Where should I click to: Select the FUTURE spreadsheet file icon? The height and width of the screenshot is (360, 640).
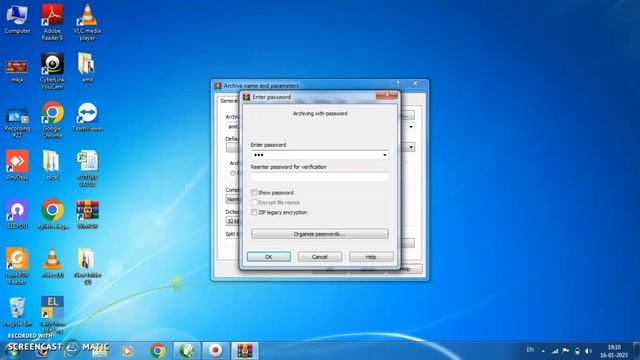point(87,169)
